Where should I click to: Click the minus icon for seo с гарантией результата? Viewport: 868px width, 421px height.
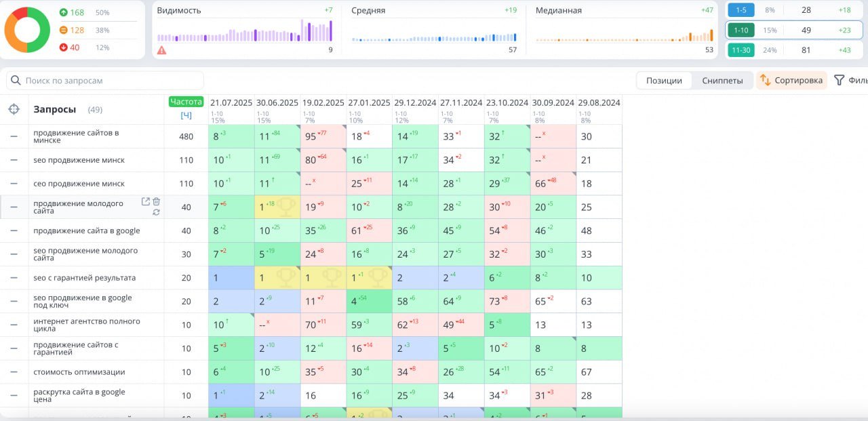(14, 278)
